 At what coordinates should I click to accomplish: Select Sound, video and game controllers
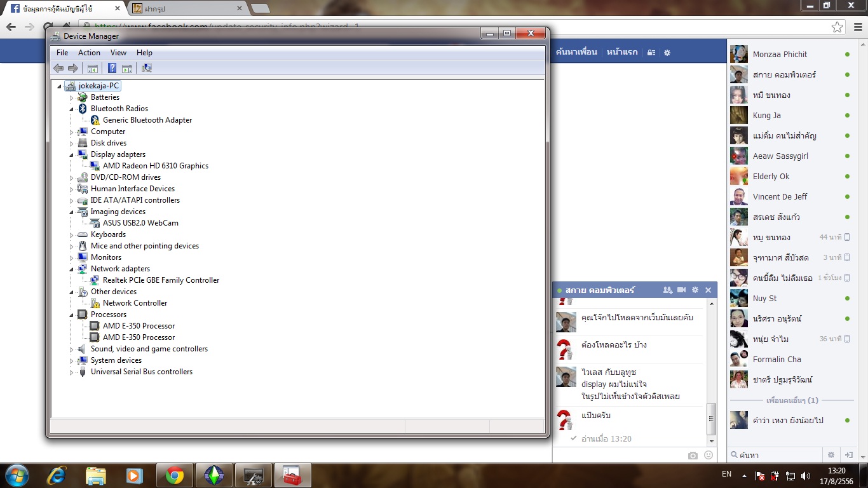click(149, 349)
